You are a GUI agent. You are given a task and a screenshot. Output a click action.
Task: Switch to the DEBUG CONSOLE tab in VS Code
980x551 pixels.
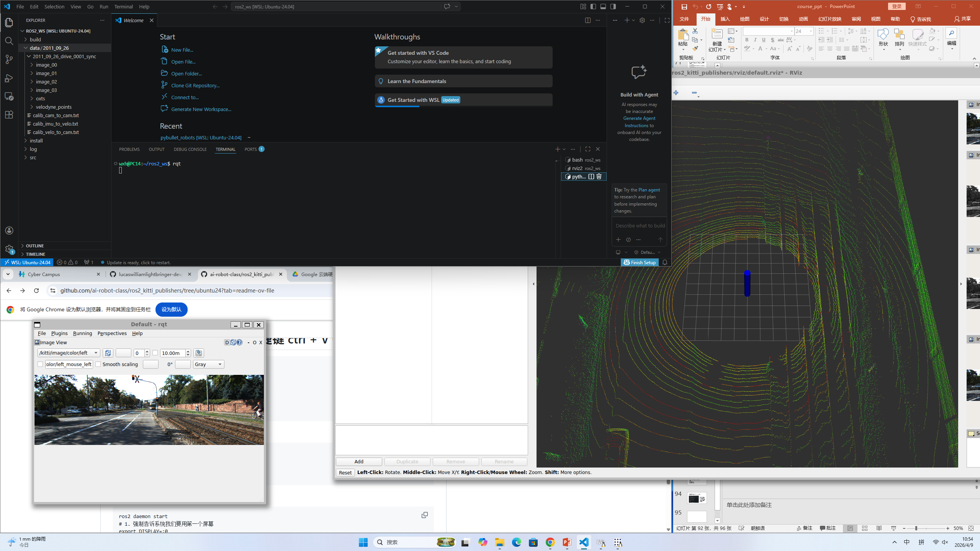point(190,149)
